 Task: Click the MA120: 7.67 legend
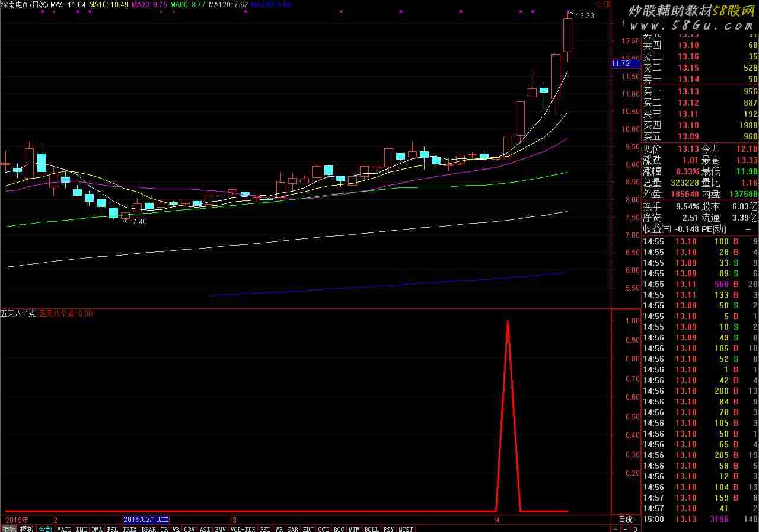coord(228,4)
